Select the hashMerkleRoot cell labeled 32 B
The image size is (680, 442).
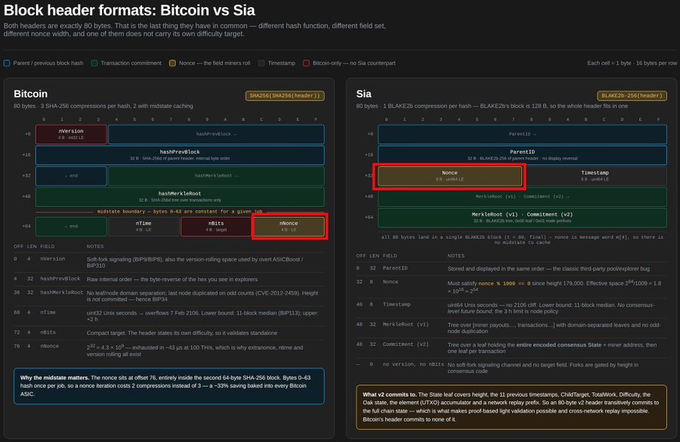coord(180,196)
